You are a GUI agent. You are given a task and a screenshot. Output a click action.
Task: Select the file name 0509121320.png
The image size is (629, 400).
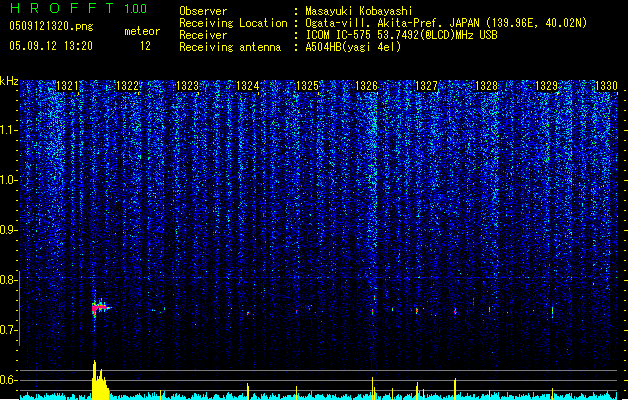point(51,26)
